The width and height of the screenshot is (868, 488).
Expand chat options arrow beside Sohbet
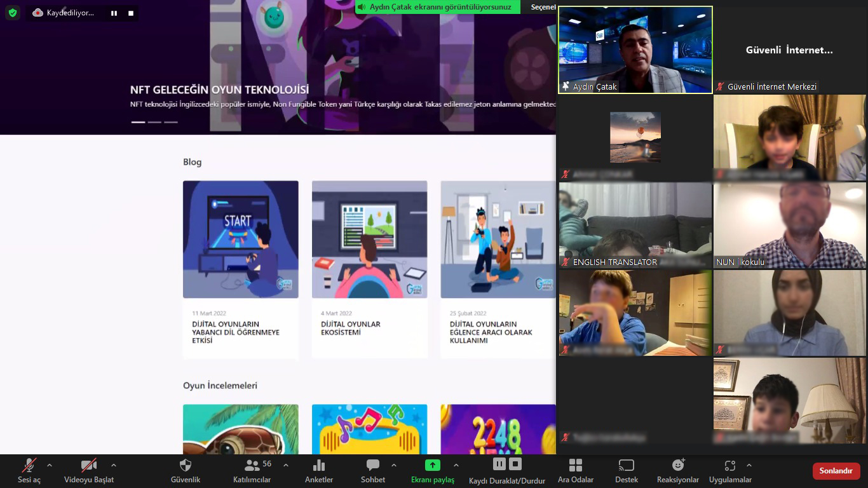[x=394, y=465]
